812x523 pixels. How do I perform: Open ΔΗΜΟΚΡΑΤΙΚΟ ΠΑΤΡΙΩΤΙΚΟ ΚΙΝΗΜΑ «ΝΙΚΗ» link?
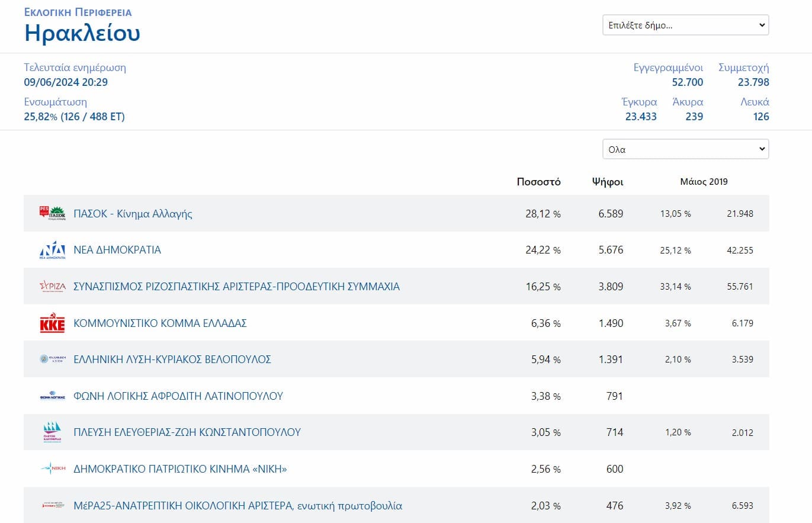click(180, 469)
